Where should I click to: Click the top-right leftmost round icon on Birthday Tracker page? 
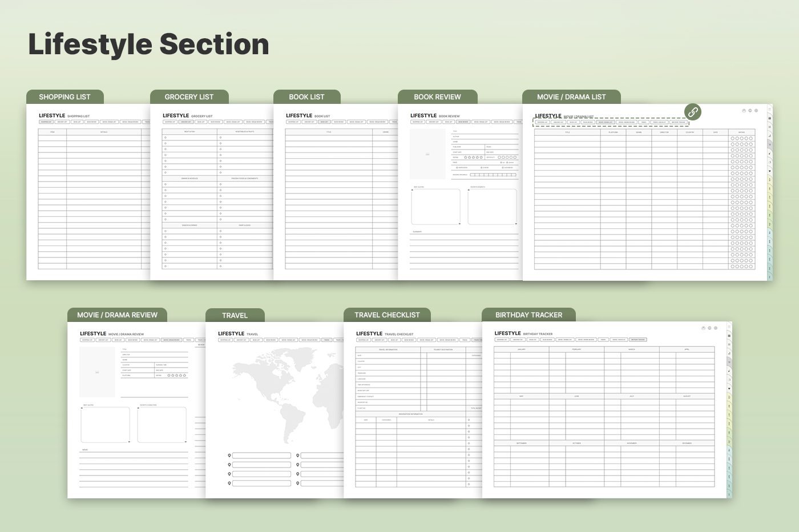click(703, 328)
